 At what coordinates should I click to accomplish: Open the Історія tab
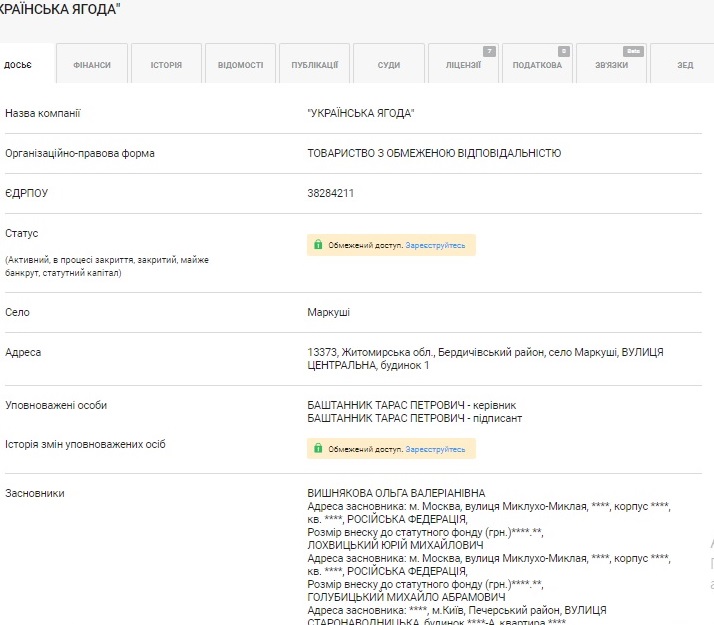(x=166, y=65)
